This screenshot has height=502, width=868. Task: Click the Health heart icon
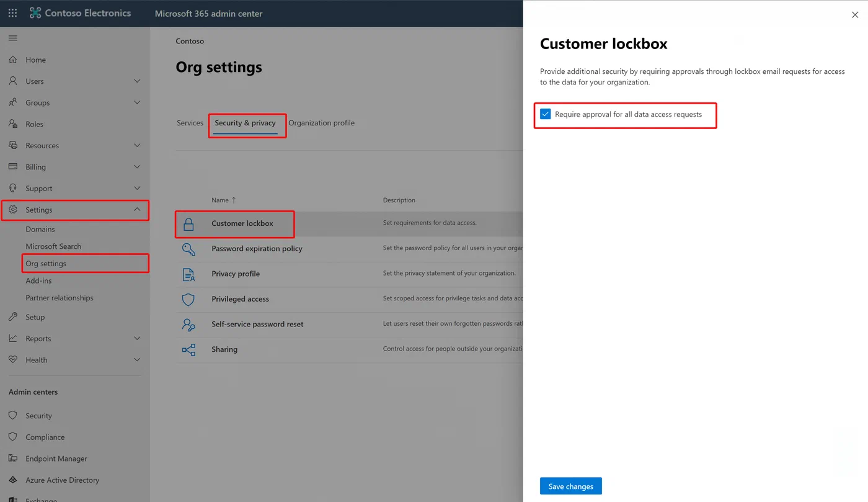pos(13,360)
